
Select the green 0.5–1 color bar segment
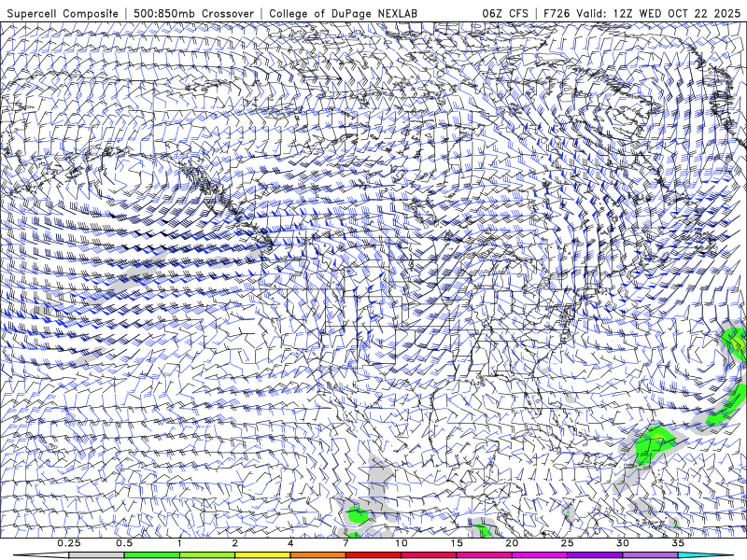pyautogui.click(x=152, y=555)
